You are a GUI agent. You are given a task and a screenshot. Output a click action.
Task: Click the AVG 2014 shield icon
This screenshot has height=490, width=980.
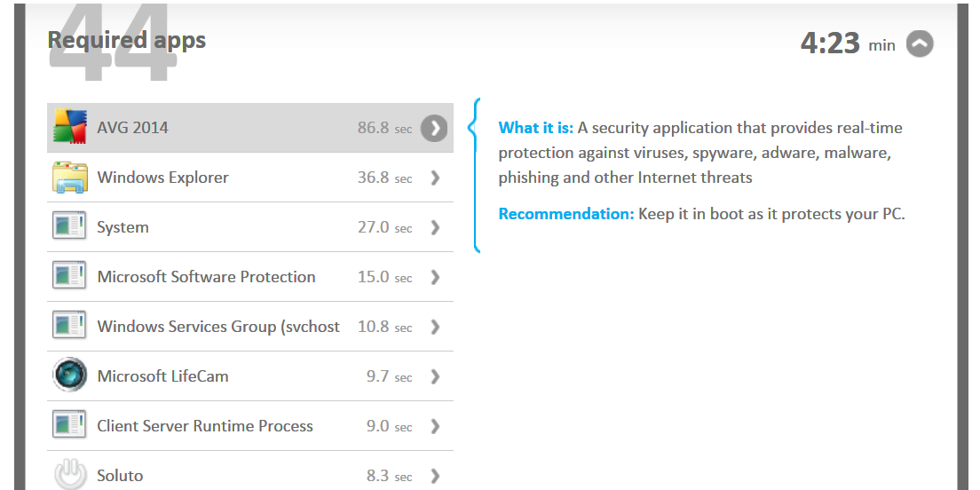pyautogui.click(x=69, y=127)
